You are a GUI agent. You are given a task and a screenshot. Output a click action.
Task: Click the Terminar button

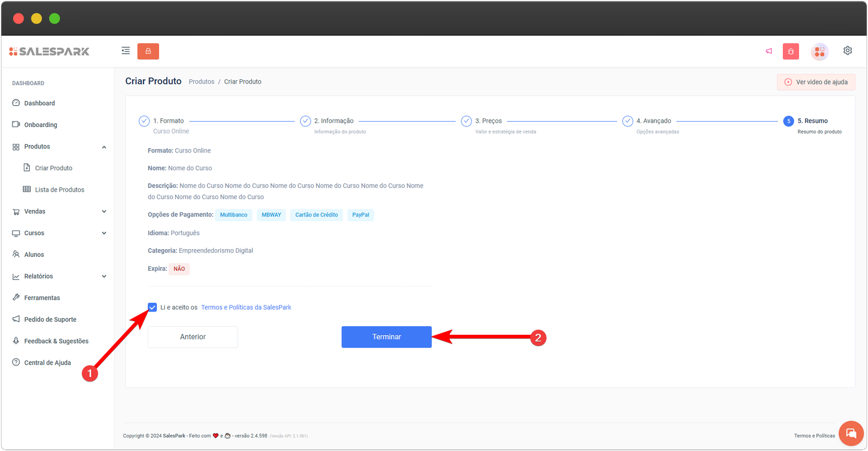[386, 337]
